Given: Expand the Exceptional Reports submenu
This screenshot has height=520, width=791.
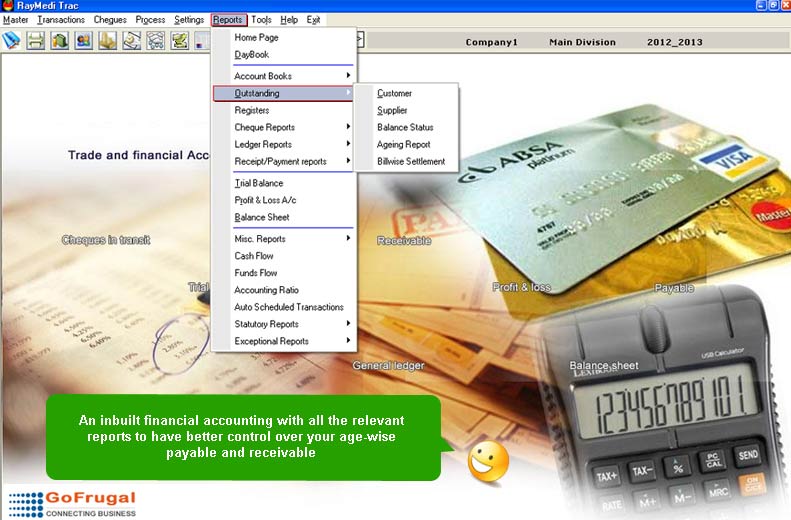Looking at the screenshot, I should point(284,341).
